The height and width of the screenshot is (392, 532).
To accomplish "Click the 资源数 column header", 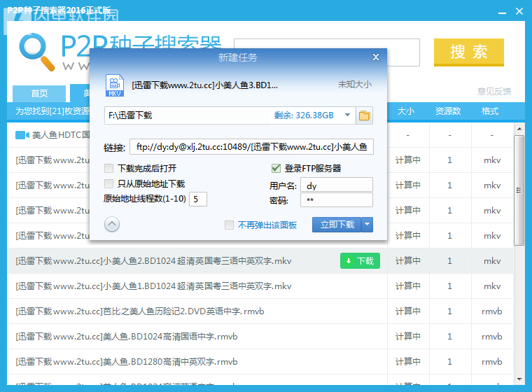I will 448,111.
